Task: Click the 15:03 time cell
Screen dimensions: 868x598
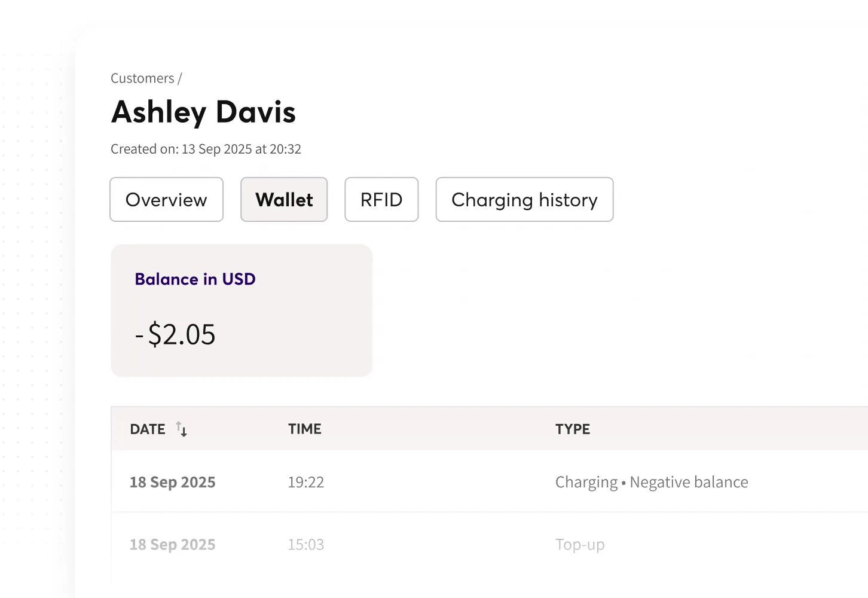Action: click(x=306, y=544)
